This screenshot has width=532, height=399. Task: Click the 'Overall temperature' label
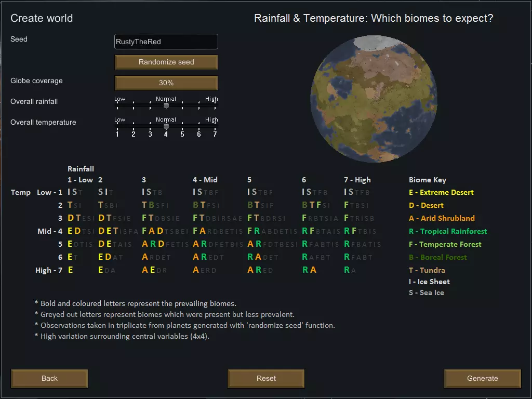(x=43, y=122)
